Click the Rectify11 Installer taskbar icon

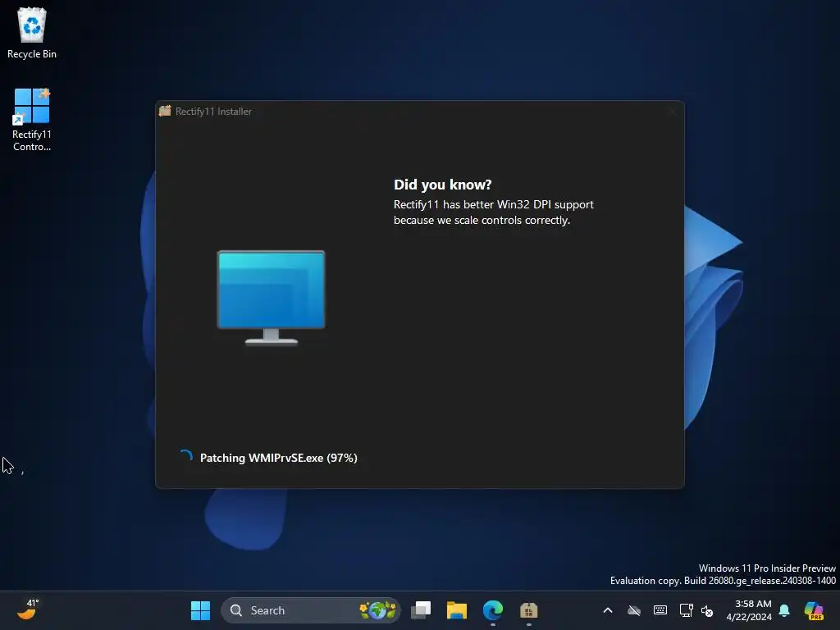tap(529, 610)
